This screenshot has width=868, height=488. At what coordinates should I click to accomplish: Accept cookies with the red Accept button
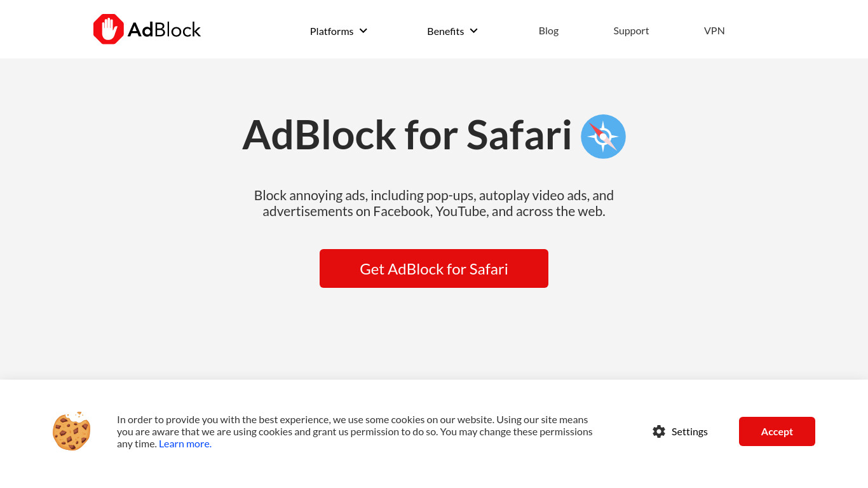(777, 431)
